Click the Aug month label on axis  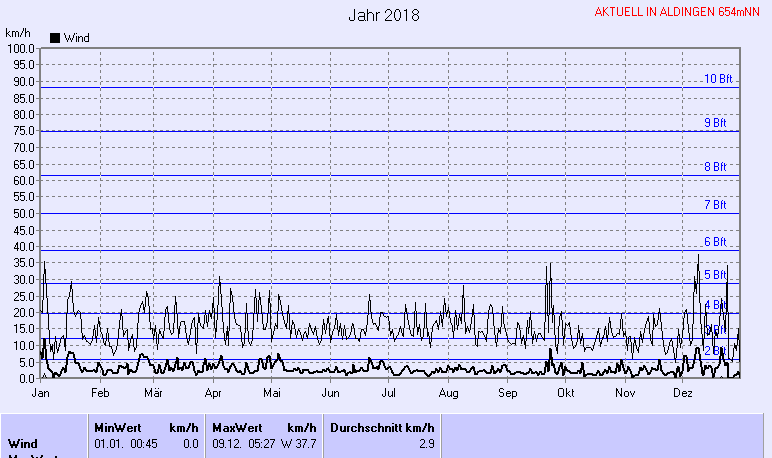pyautogui.click(x=448, y=395)
